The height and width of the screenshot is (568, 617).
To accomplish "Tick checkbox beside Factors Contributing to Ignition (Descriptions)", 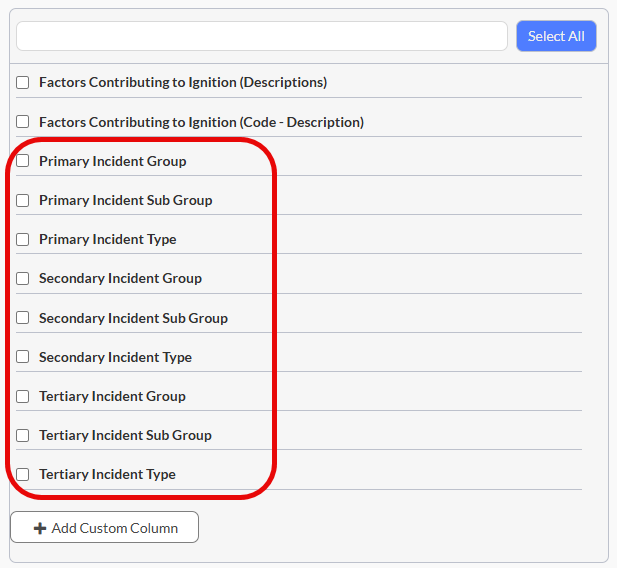I will (x=22, y=83).
